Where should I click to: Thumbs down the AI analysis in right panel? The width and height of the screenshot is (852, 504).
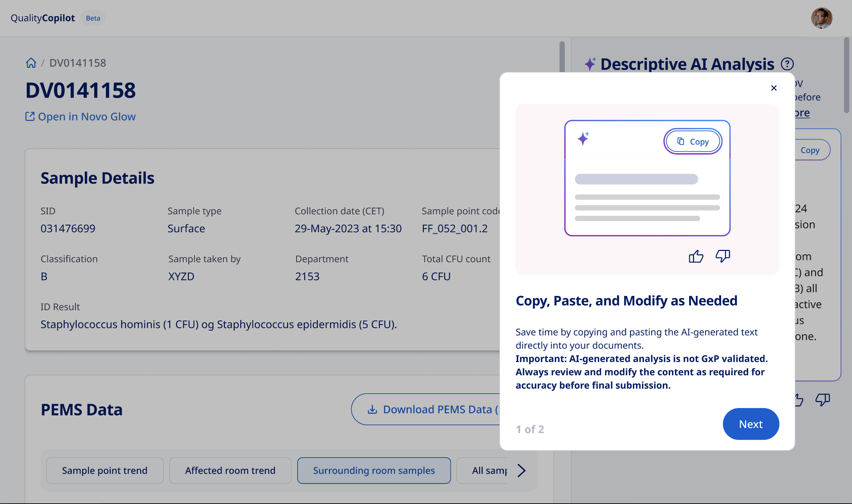point(822,399)
